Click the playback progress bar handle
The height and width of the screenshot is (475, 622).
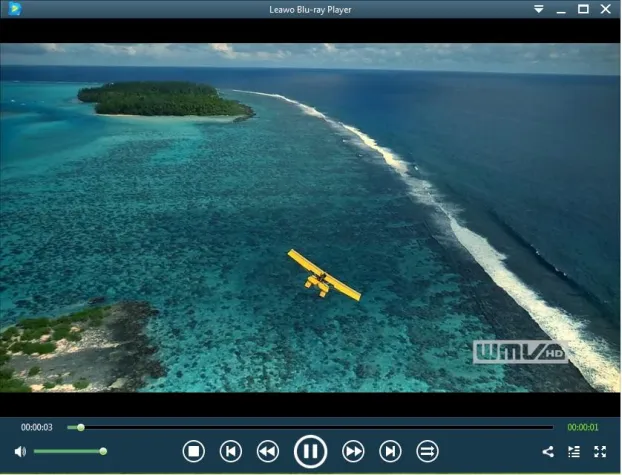(81, 427)
